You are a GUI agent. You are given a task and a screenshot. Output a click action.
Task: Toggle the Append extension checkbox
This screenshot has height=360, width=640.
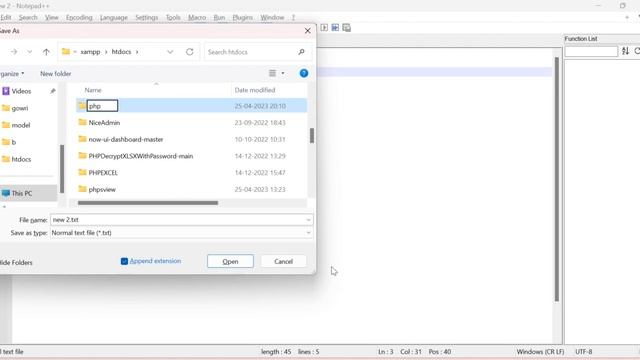coord(124,261)
